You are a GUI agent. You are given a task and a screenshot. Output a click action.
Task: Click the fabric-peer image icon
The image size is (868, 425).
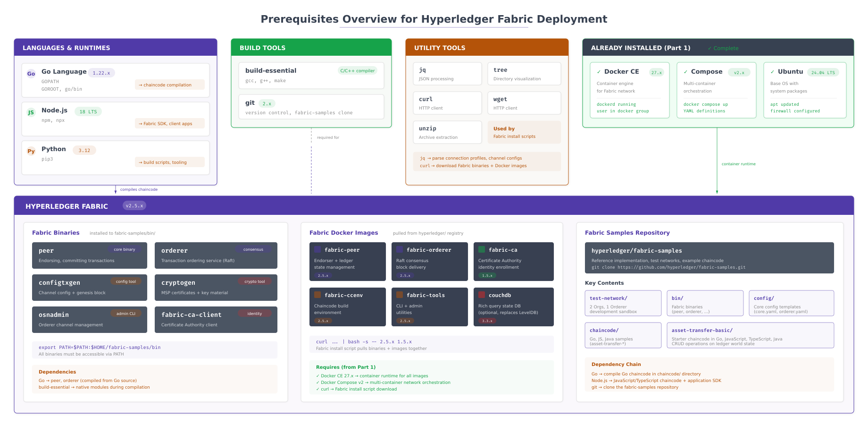317,249
